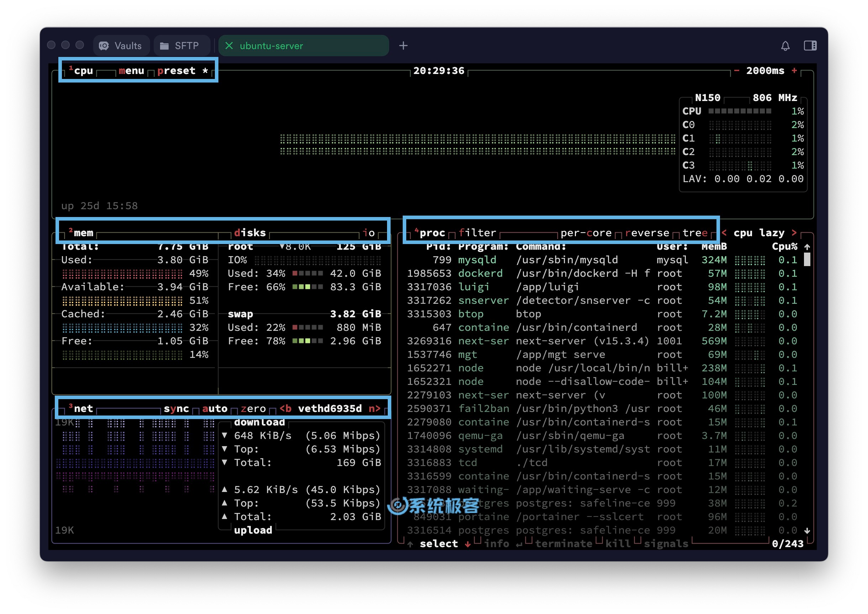Screen dimensions: 868x614
Task: Select the dockerd process row
Action: pyautogui.click(x=602, y=273)
